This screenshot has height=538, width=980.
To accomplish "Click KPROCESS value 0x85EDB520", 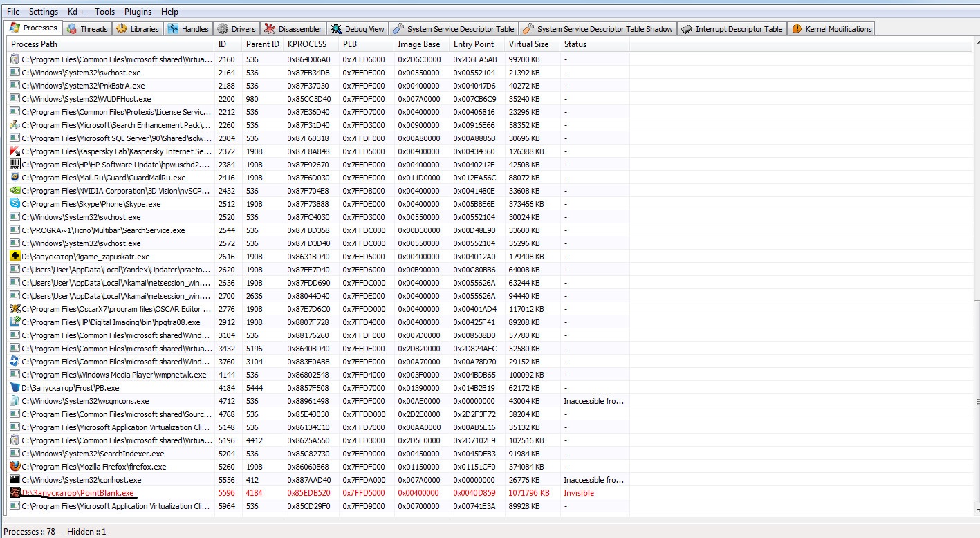I will point(308,493).
